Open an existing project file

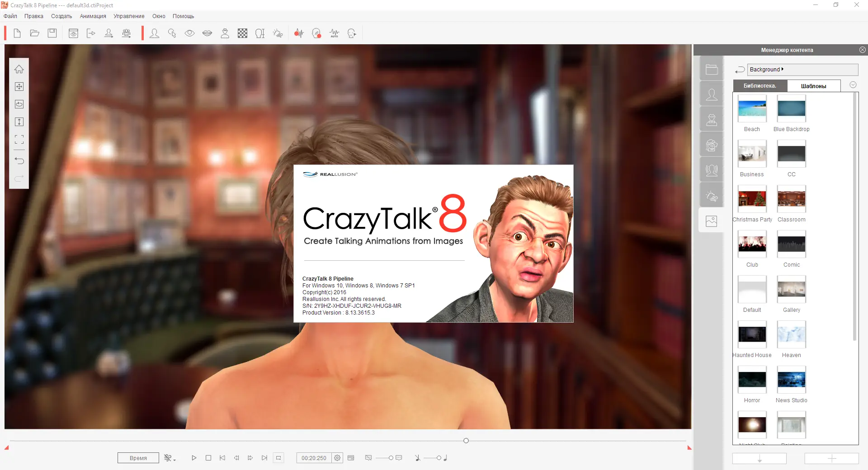(x=35, y=33)
